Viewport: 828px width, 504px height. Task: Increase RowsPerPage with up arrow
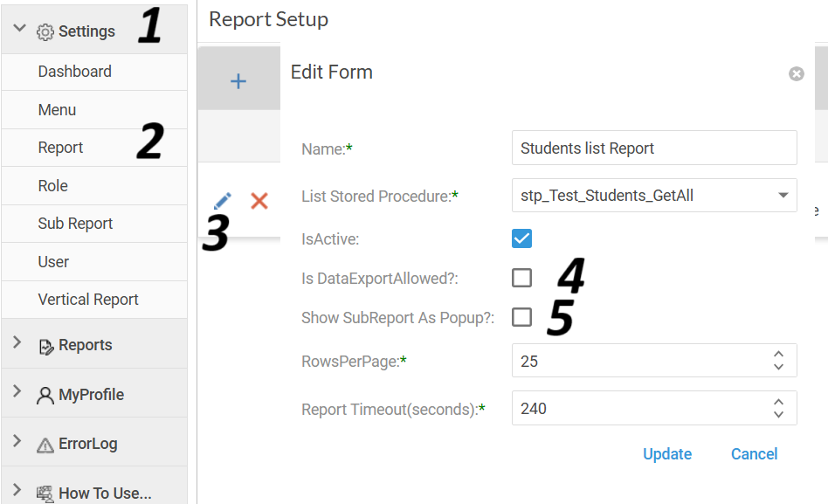pyautogui.click(x=778, y=354)
